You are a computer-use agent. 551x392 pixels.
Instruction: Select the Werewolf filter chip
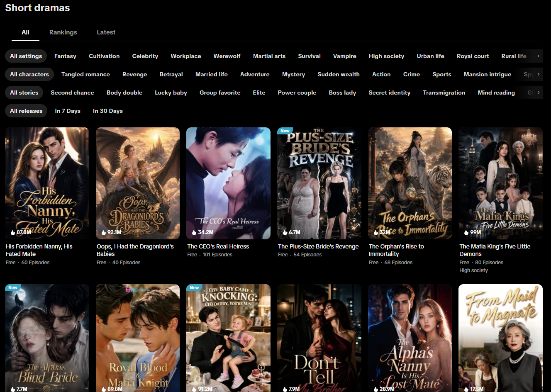coord(227,56)
